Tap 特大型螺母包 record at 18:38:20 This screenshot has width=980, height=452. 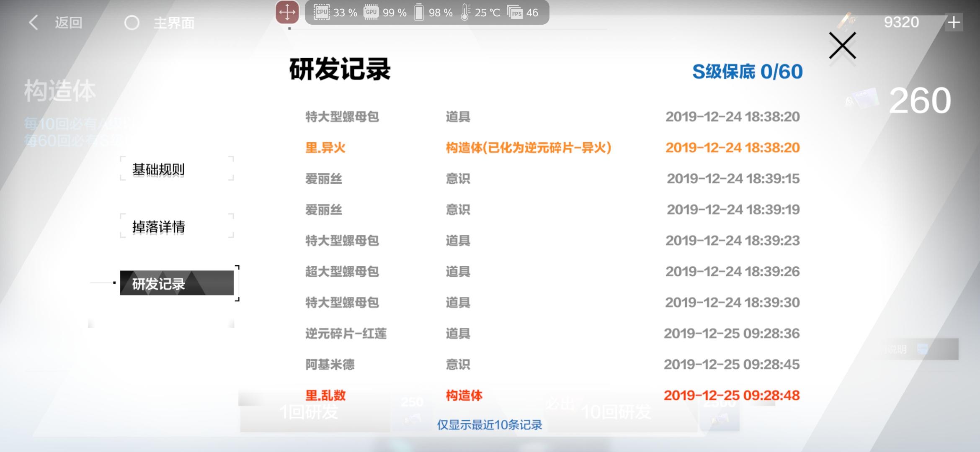point(342,116)
